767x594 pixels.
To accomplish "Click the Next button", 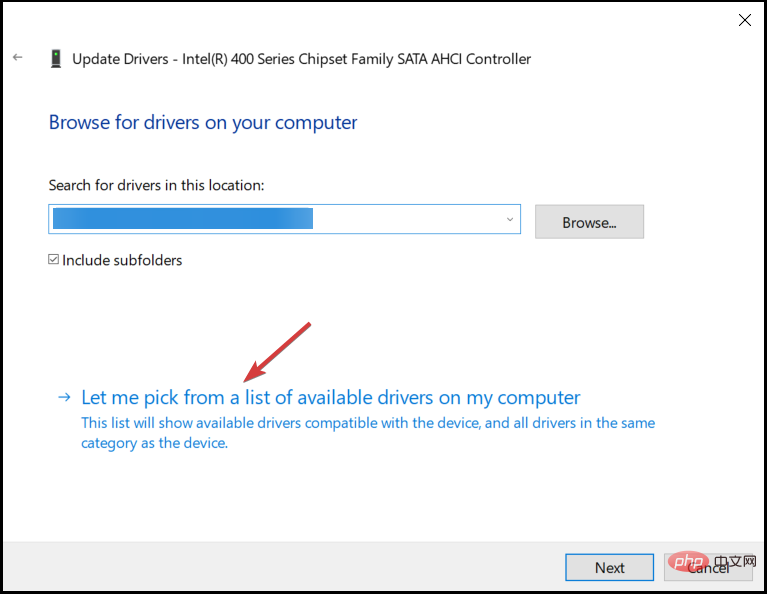I will (609, 568).
